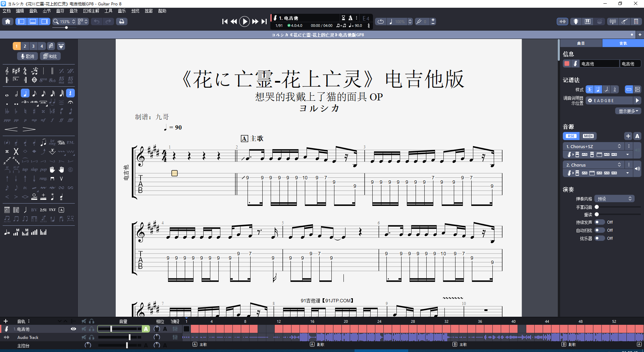Toggle the 持续发声 switch
Screen dimensions: 644x352
pos(599,222)
